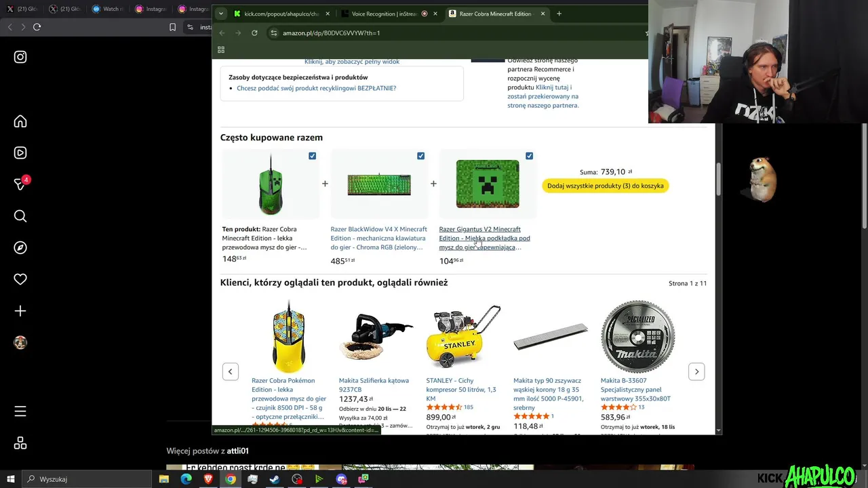Click bookmark icon in background browser toolbar
The image size is (868, 488).
172,27
